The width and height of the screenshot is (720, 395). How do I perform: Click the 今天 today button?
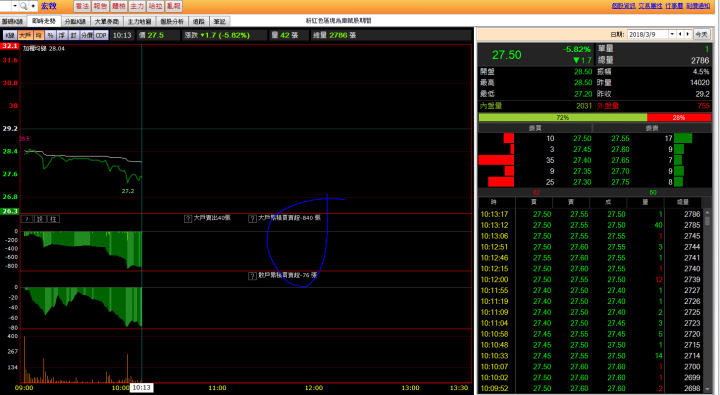[x=701, y=34]
